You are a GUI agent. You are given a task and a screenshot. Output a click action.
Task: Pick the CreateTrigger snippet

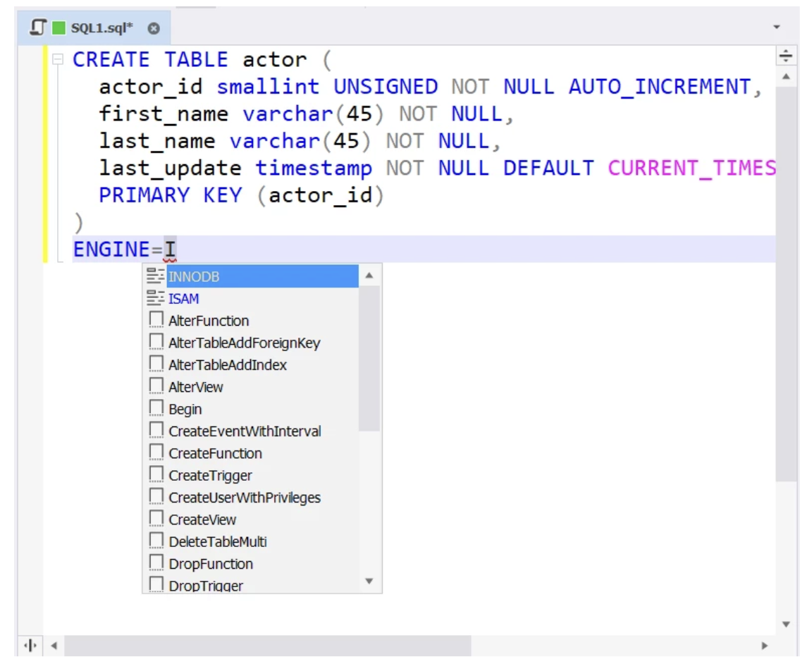click(x=251, y=476)
